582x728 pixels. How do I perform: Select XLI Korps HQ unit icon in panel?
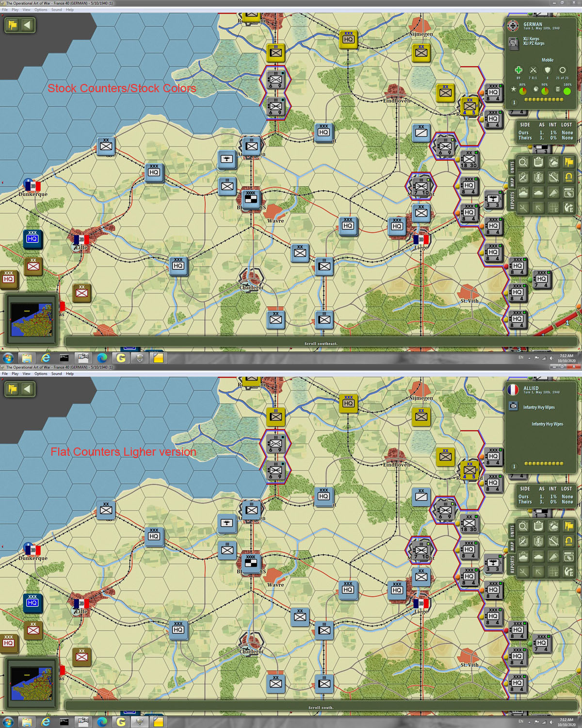click(x=514, y=43)
